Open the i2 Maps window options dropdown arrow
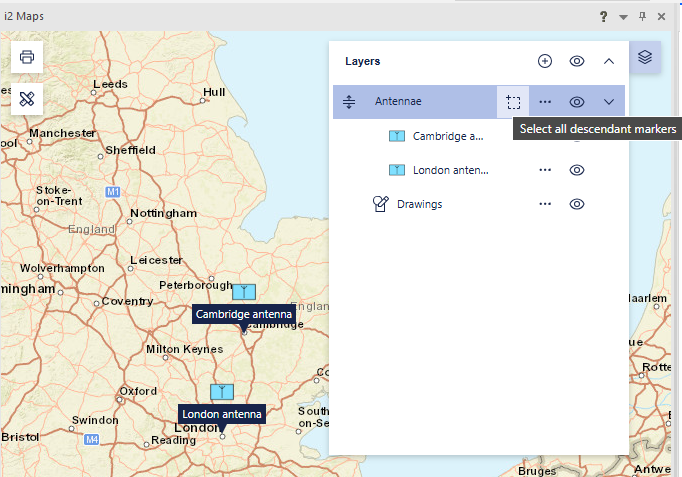Viewport: 682px width, 477px height. 623,17
